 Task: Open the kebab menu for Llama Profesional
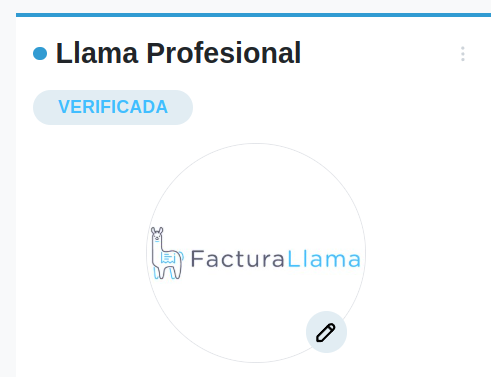[463, 54]
